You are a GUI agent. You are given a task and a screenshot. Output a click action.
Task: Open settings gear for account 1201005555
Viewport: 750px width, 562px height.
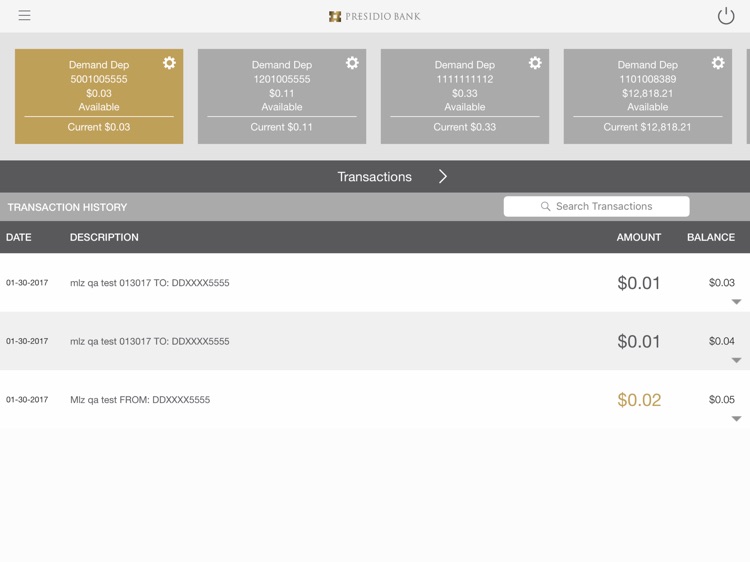click(x=352, y=63)
